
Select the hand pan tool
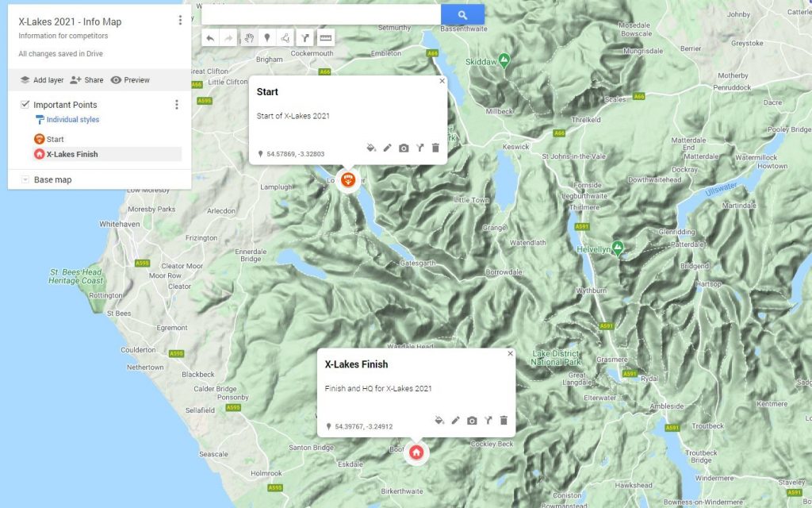[248, 38]
